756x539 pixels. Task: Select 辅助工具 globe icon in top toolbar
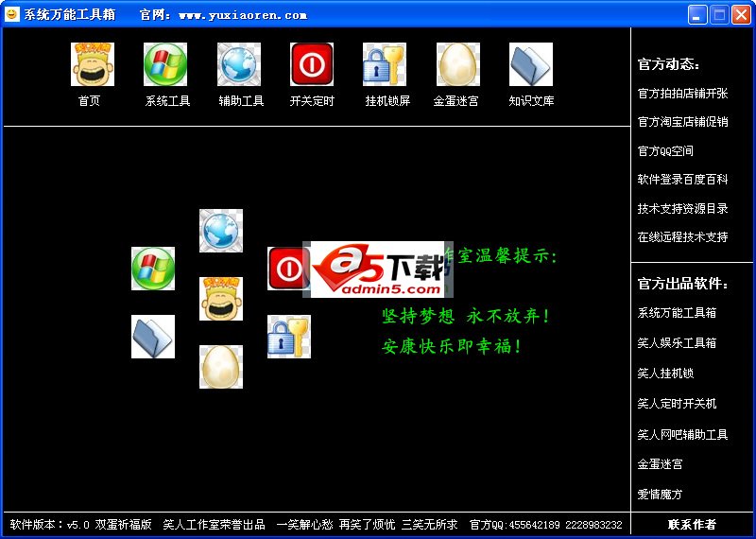239,64
